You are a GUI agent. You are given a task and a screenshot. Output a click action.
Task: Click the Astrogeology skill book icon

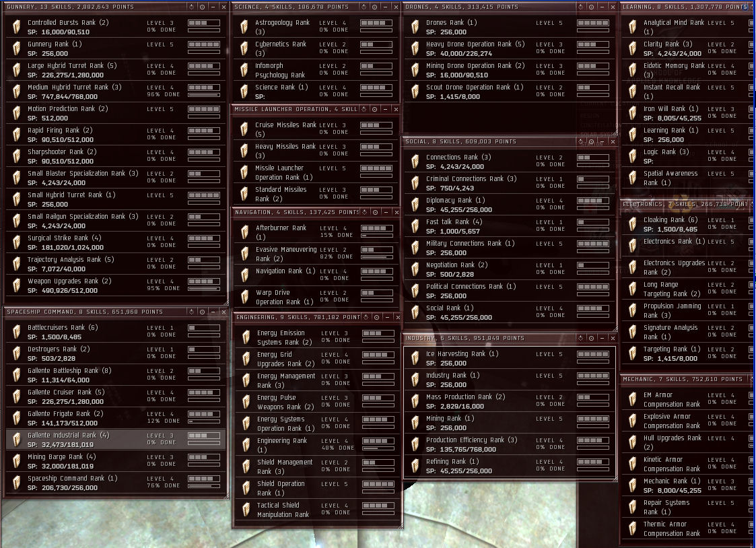click(x=244, y=27)
